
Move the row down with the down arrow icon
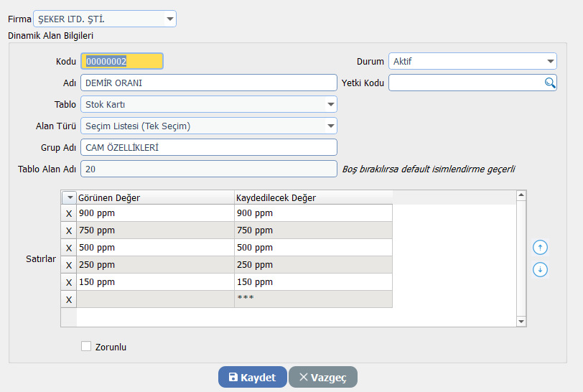(x=541, y=270)
